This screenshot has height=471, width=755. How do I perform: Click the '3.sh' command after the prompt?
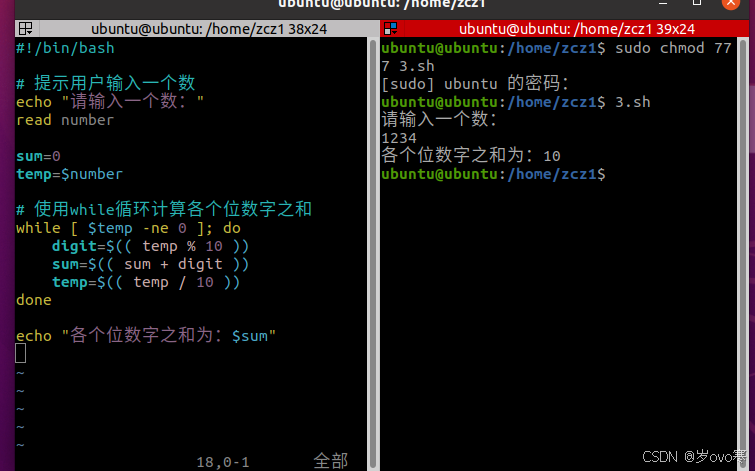[x=633, y=102]
